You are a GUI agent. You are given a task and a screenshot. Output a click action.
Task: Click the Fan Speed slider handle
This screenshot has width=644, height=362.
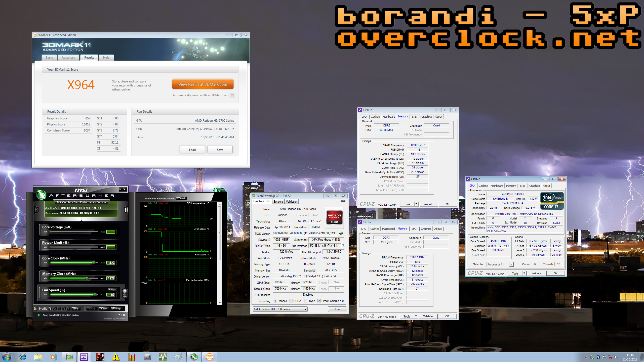(x=95, y=294)
